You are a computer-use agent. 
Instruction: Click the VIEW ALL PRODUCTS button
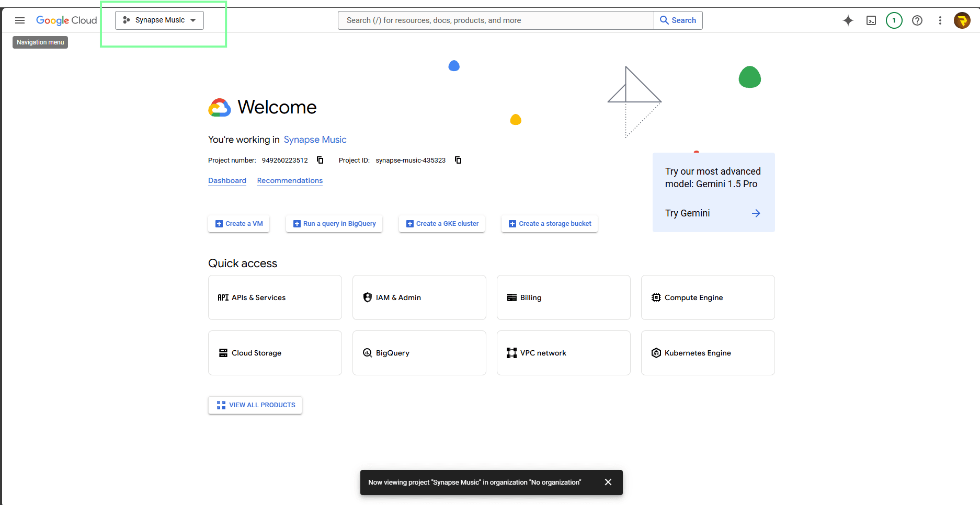255,405
